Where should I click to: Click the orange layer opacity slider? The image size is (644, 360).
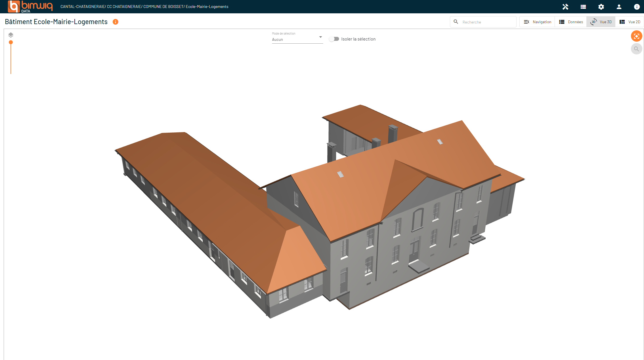[11, 43]
